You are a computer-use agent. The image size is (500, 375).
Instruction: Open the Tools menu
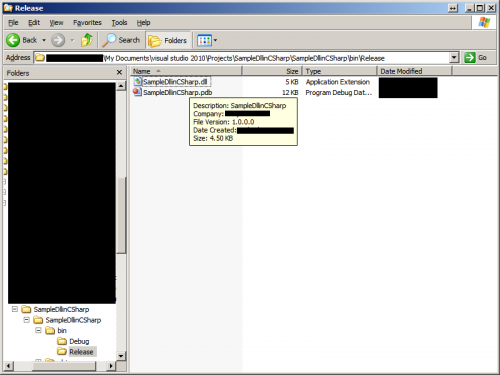point(119,22)
